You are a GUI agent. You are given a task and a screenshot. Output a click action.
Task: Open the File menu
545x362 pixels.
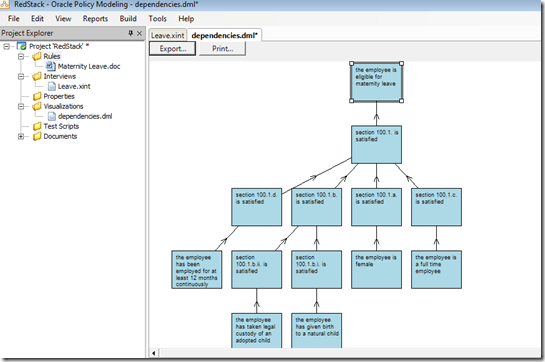(x=14, y=18)
